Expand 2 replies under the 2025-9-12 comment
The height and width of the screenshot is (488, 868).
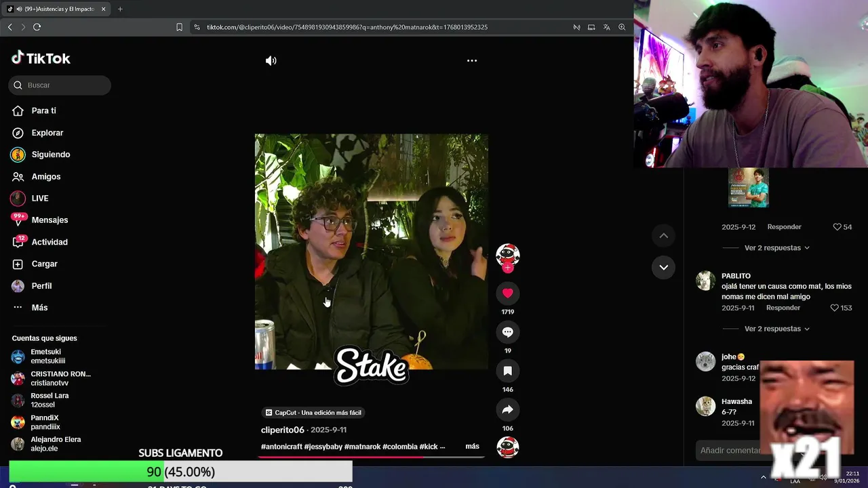pos(776,248)
